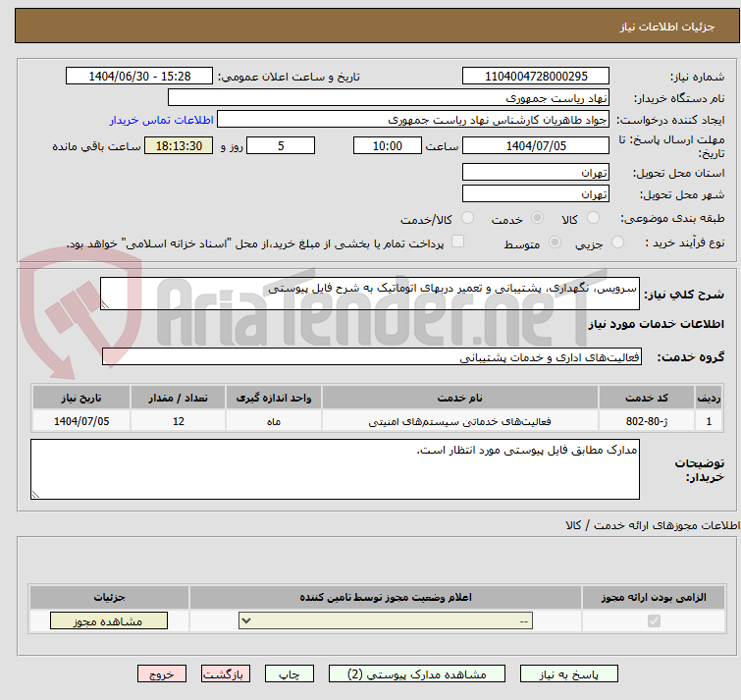Select the متوسط purchase type radio

[x=556, y=242]
